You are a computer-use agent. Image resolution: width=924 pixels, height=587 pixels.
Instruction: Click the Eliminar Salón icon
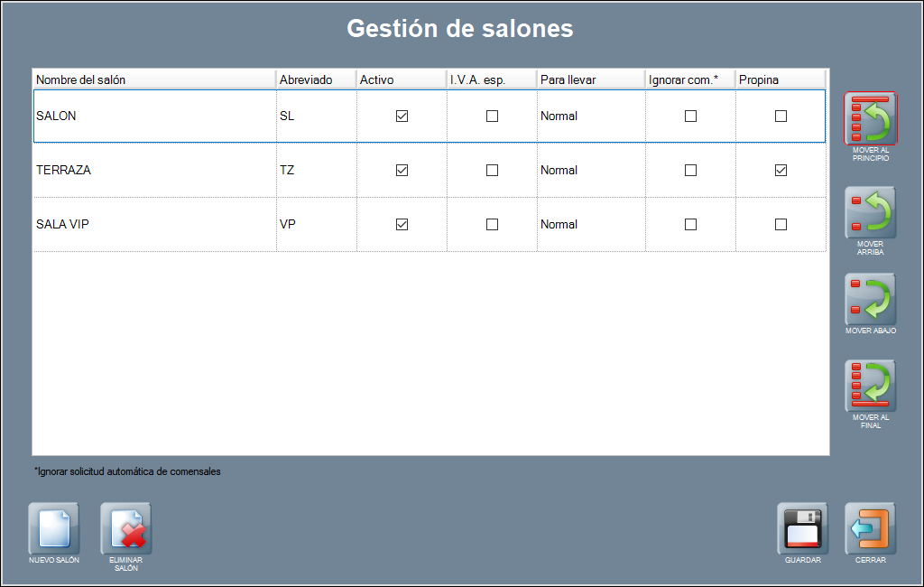pyautogui.click(x=126, y=528)
